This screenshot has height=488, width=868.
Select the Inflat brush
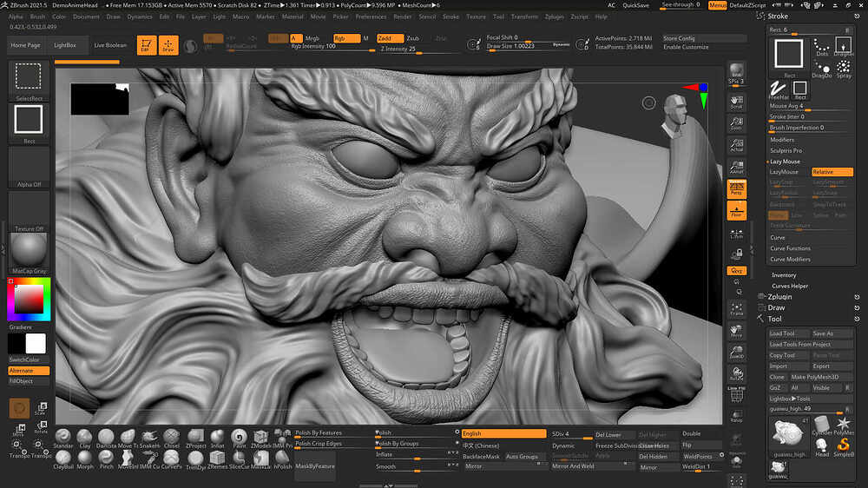point(218,438)
